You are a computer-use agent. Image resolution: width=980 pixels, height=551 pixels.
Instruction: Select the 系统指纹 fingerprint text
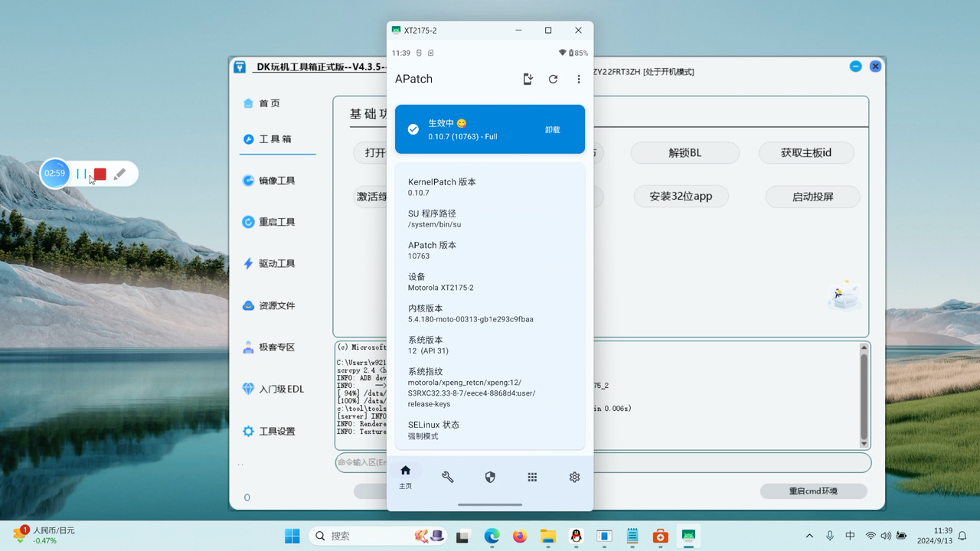pos(472,388)
